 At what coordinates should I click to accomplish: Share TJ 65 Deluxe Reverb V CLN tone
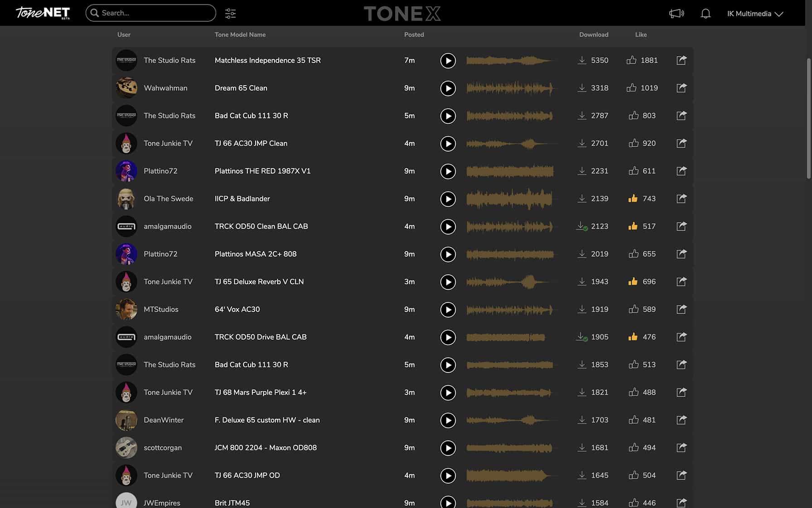(681, 282)
